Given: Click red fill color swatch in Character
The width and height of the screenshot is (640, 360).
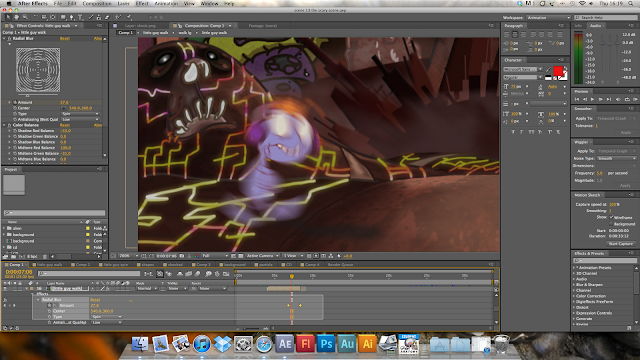Looking at the screenshot, I should click(x=558, y=71).
